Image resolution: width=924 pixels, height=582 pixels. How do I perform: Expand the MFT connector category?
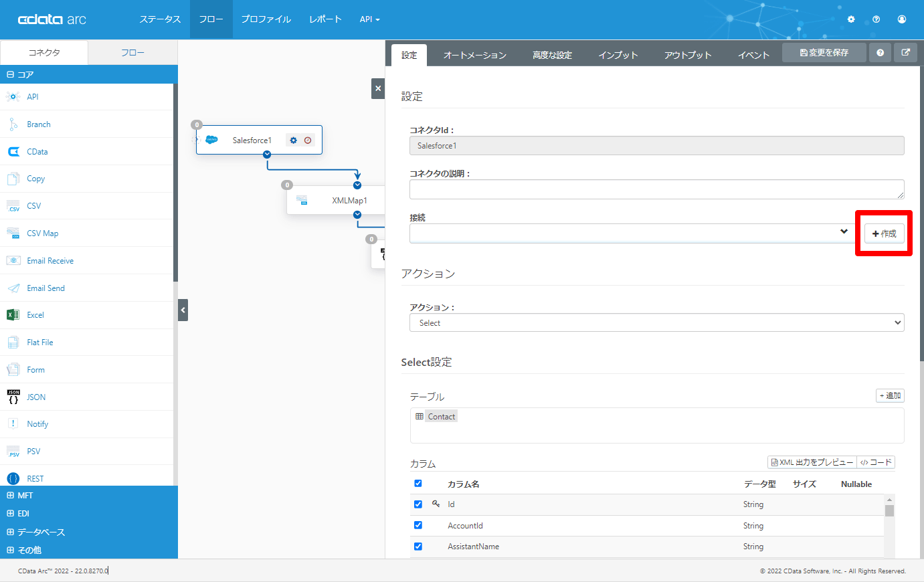pos(25,496)
